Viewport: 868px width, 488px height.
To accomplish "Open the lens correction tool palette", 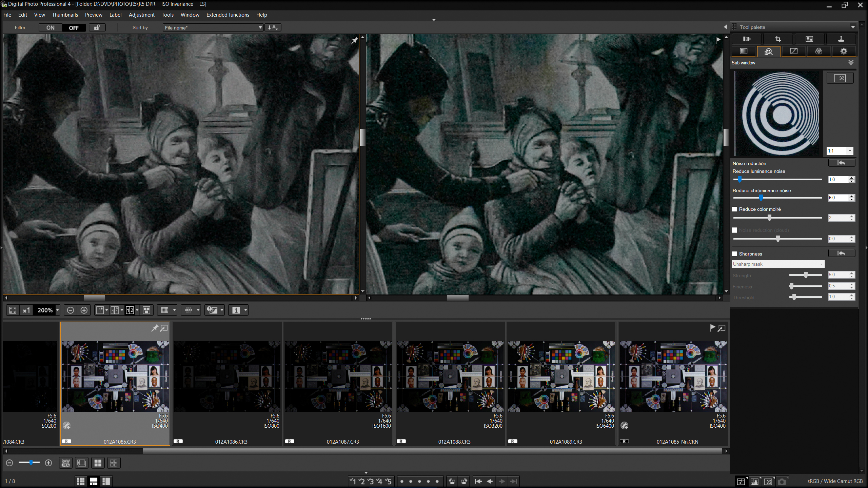I will tap(747, 39).
